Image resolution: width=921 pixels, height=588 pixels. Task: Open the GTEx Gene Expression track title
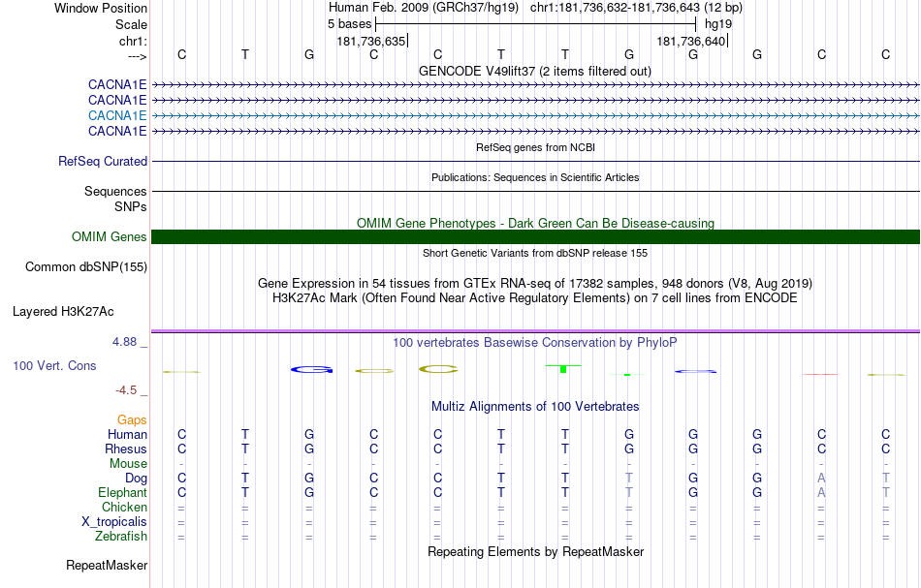click(x=535, y=284)
